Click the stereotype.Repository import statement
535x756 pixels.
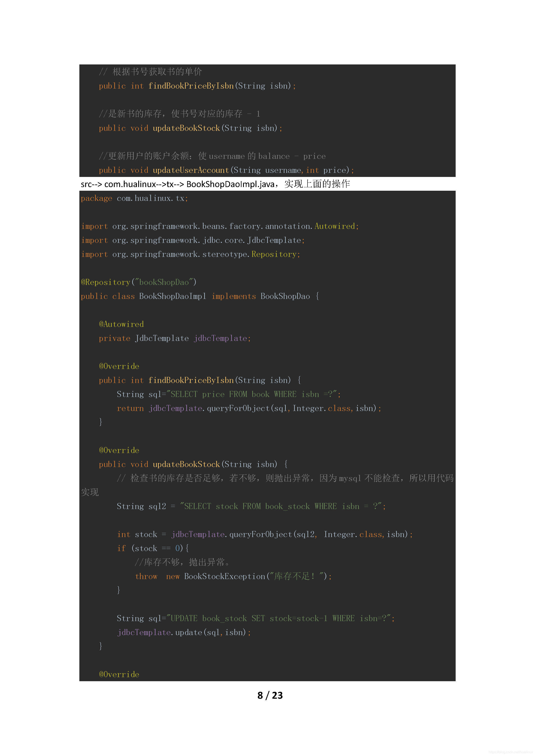pos(190,254)
